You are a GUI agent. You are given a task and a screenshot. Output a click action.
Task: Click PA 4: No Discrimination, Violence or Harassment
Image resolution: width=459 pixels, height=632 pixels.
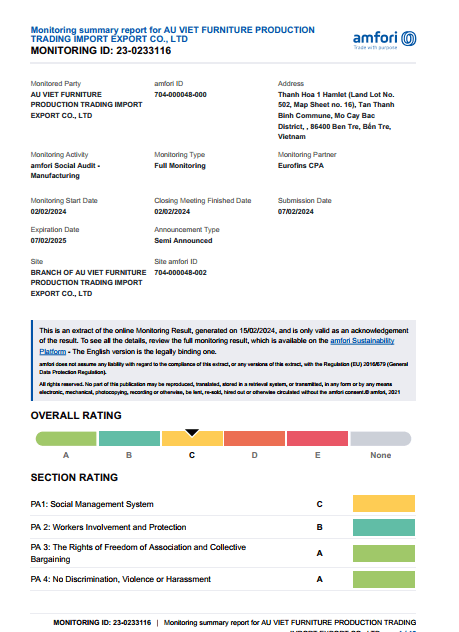point(120,579)
